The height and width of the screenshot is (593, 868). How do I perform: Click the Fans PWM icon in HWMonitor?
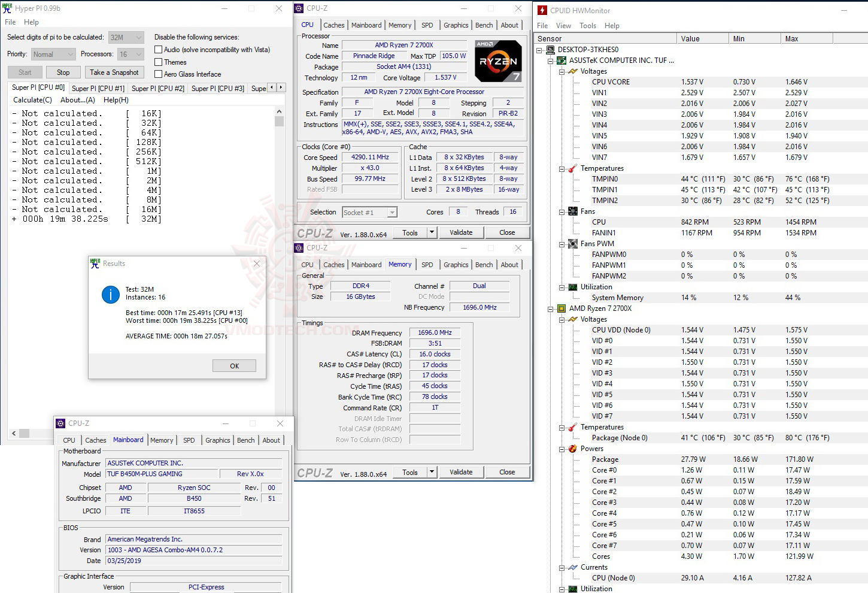pos(573,244)
